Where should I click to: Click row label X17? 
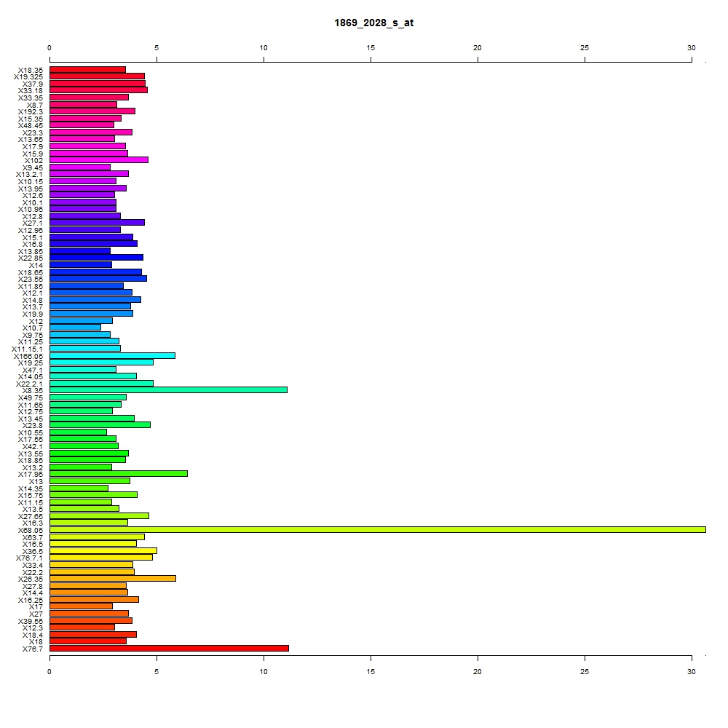click(36, 607)
